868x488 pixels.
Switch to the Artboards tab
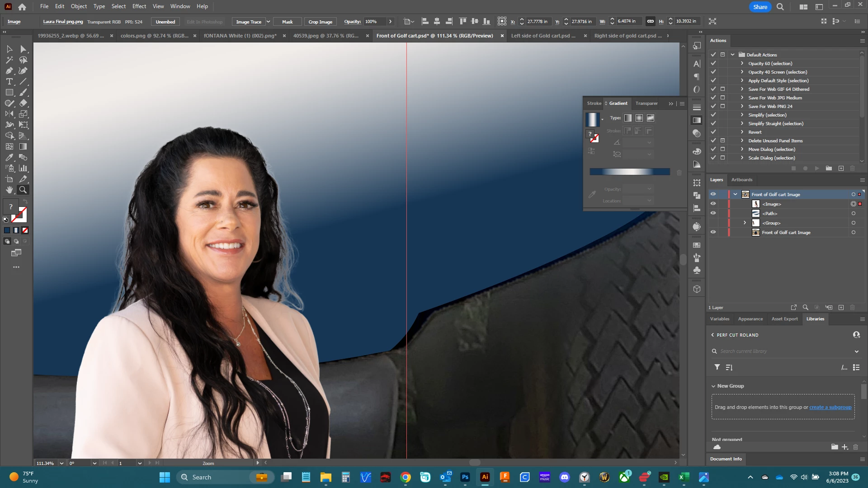point(741,180)
